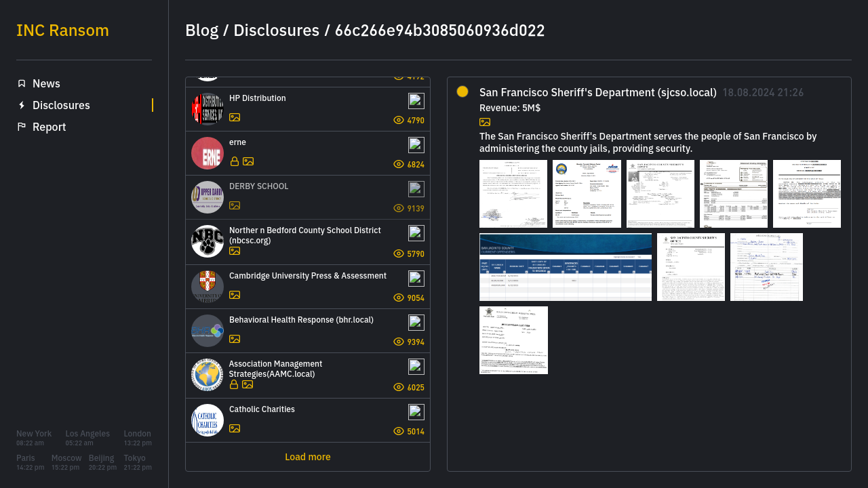
Task: Click the News bookmark icon in sidebar
Action: [x=22, y=83]
